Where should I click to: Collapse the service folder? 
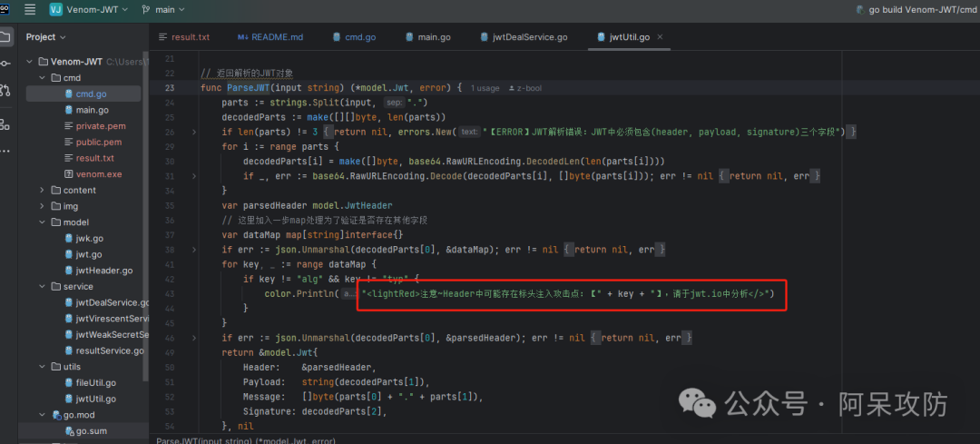coord(42,286)
